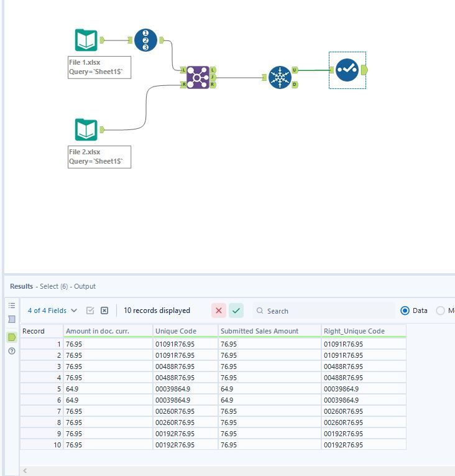Click the Record column header
This screenshot has height=476, width=455.
(x=42, y=331)
